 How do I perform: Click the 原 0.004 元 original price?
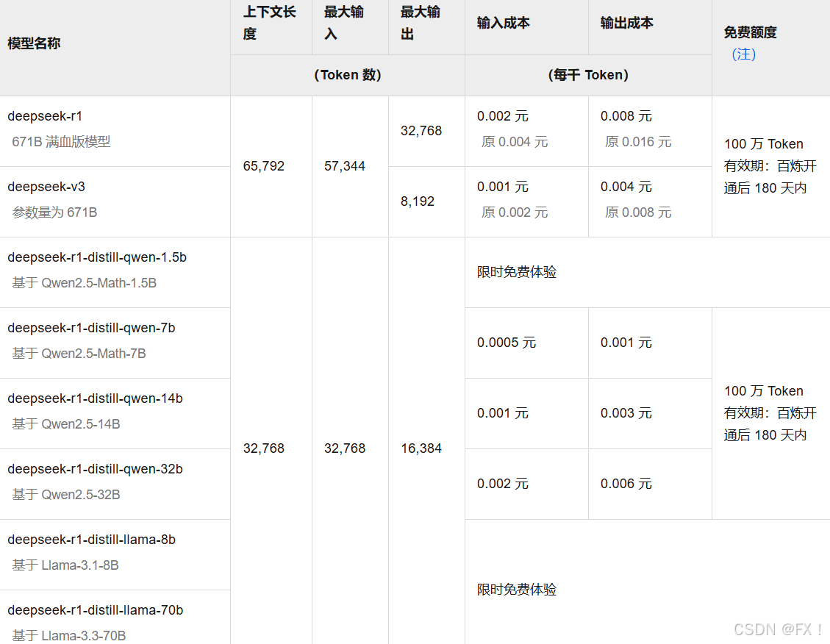pos(515,142)
